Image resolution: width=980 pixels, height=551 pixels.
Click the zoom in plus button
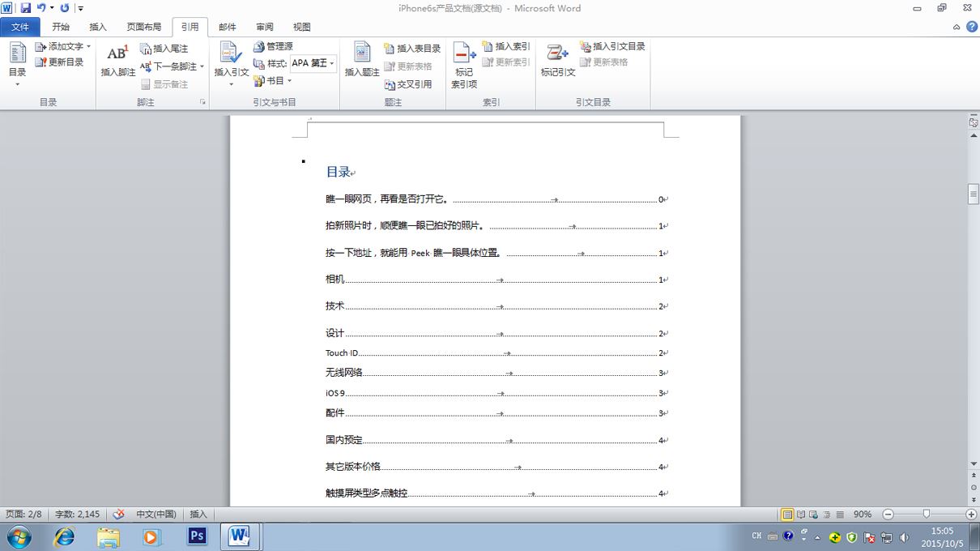coord(971,515)
